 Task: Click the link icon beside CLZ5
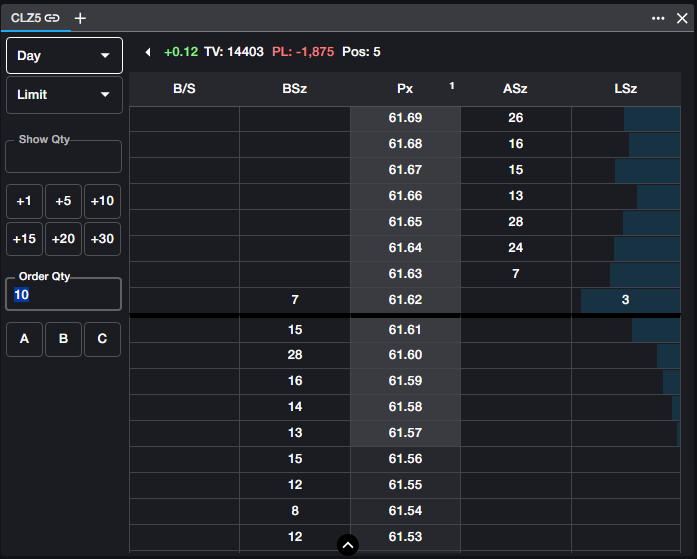pyautogui.click(x=52, y=18)
